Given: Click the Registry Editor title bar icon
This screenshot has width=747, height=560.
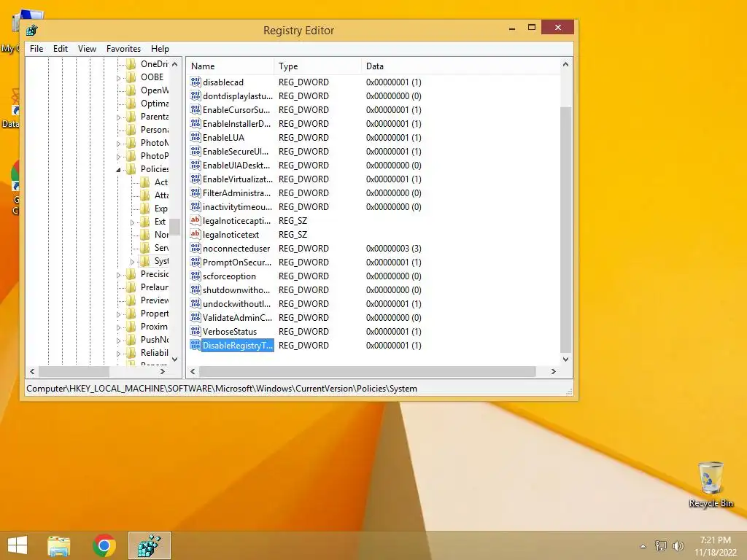Looking at the screenshot, I should (x=32, y=31).
